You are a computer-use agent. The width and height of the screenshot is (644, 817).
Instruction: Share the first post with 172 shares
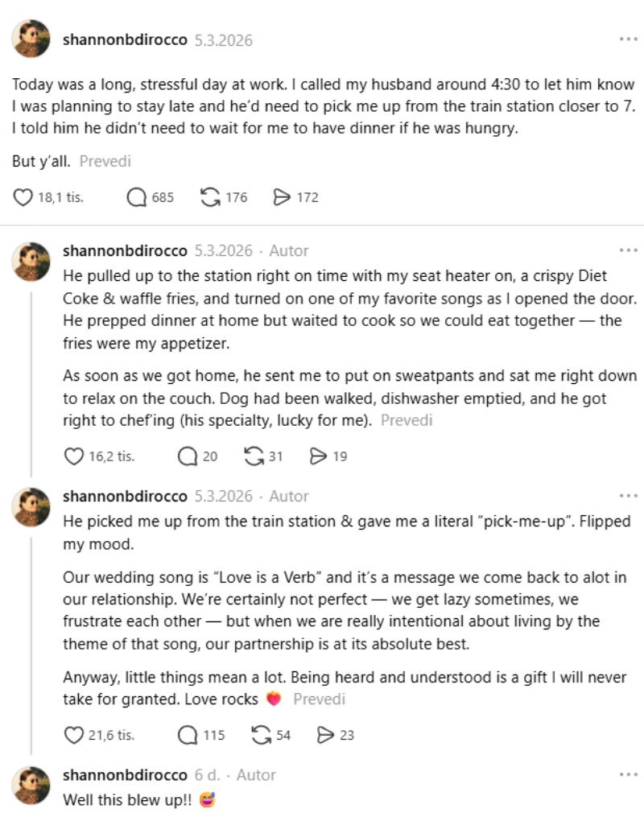click(282, 197)
